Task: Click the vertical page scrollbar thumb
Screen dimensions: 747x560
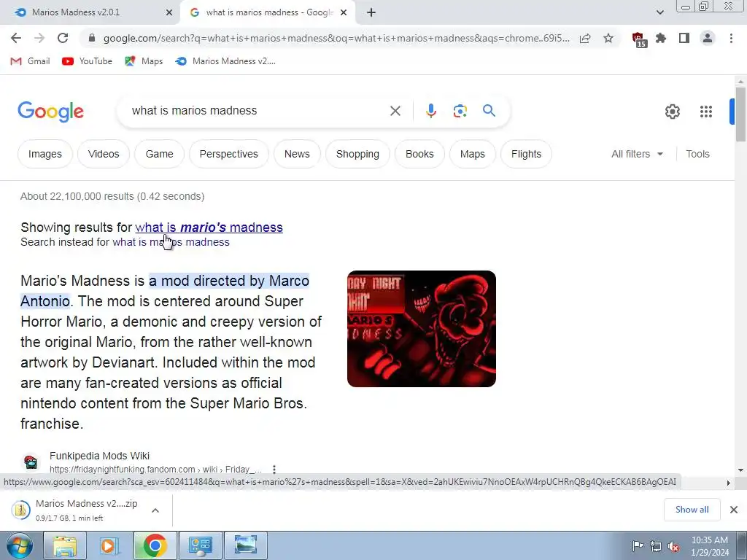Action: tap(740, 113)
